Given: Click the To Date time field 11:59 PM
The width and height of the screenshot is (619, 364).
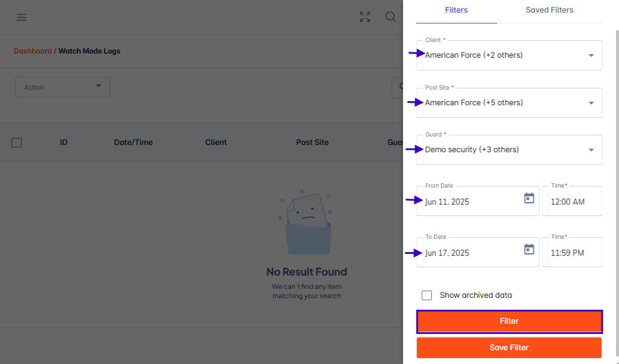Looking at the screenshot, I should point(572,252).
